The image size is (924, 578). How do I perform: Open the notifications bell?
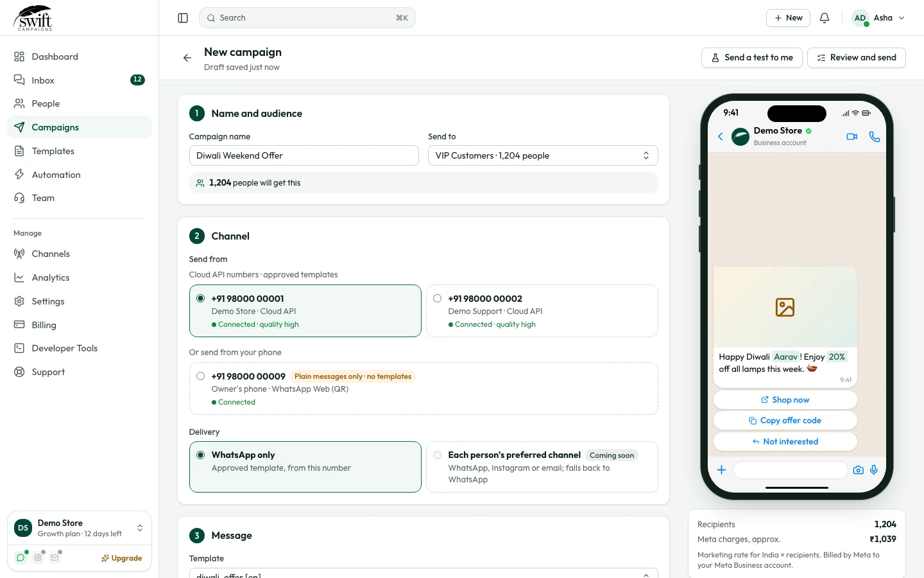pos(825,18)
